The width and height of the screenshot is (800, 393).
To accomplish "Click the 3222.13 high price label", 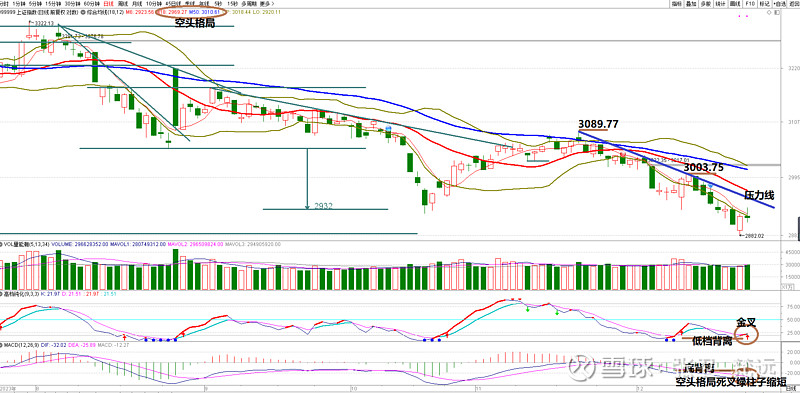I will [x=44, y=23].
